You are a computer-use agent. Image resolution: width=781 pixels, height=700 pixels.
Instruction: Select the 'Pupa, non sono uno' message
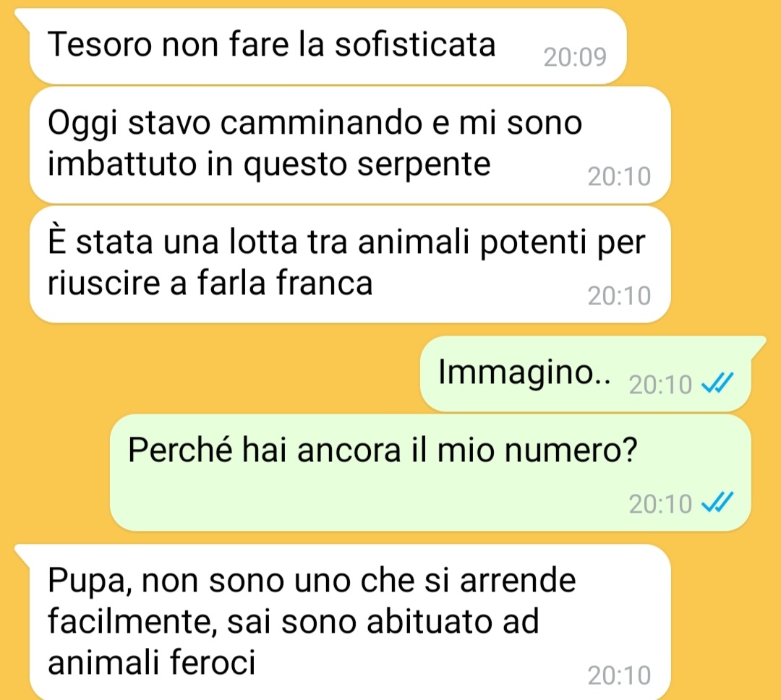tap(350, 623)
